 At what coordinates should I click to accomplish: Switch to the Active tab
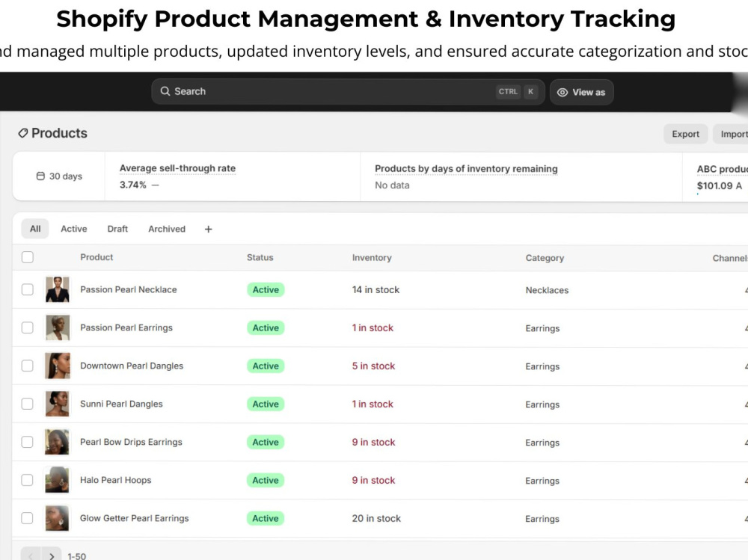[74, 229]
